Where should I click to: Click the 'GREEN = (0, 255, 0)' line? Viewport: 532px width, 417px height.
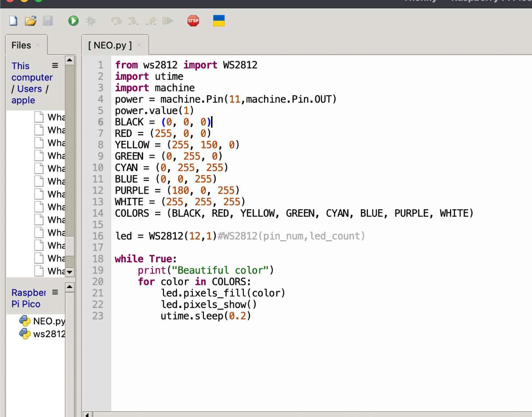click(169, 156)
